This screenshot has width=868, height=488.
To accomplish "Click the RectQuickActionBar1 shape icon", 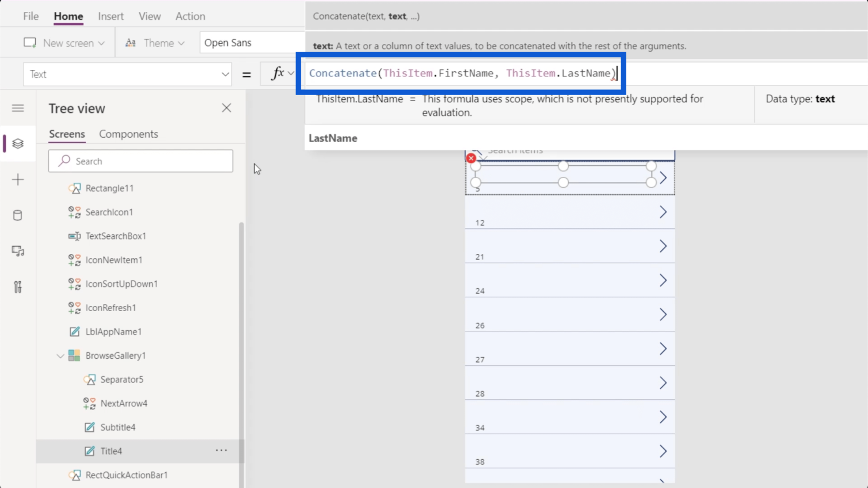I will point(74,475).
